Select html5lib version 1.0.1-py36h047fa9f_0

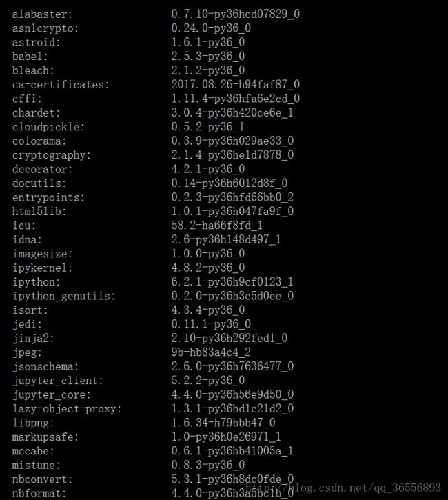coord(232,212)
